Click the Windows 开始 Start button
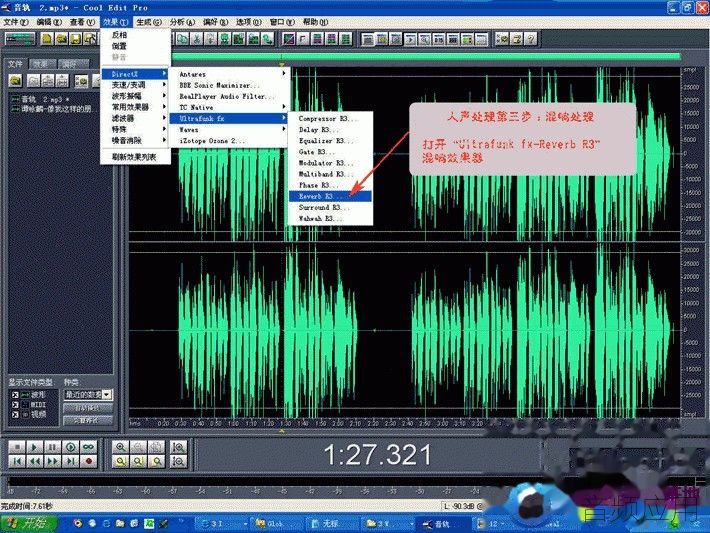Viewport: 710px width, 533px height. [28, 523]
